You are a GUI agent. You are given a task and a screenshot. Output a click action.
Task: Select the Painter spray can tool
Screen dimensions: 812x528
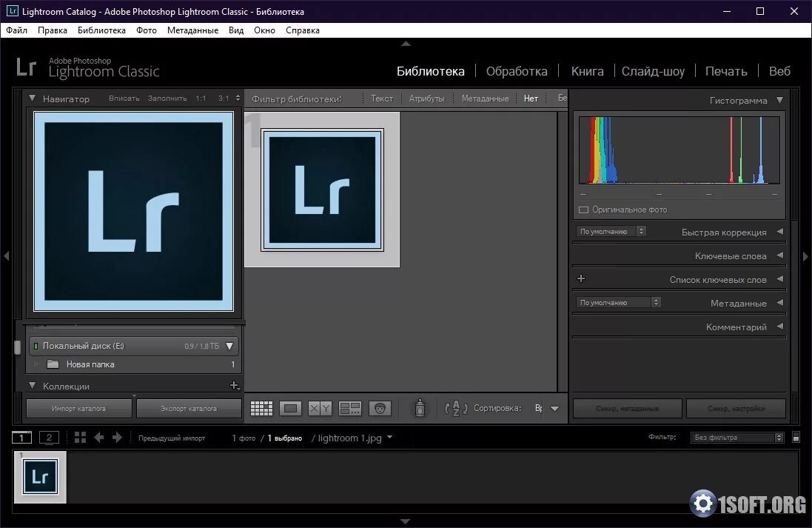pyautogui.click(x=420, y=408)
